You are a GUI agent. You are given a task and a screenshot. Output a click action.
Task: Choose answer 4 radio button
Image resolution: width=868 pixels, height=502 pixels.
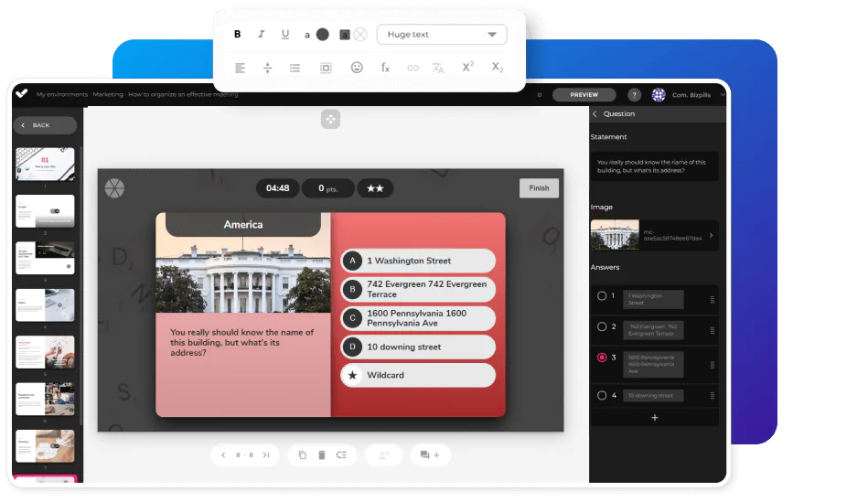tap(601, 396)
